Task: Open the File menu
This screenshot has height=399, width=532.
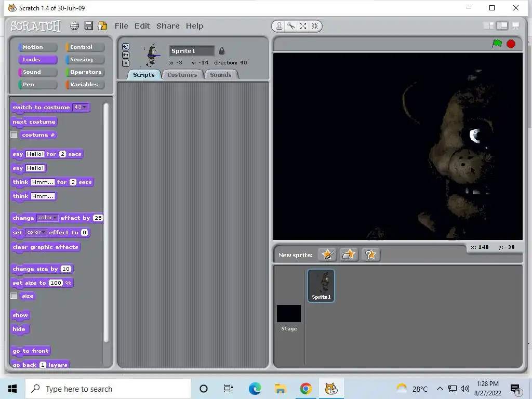Action: (x=121, y=26)
